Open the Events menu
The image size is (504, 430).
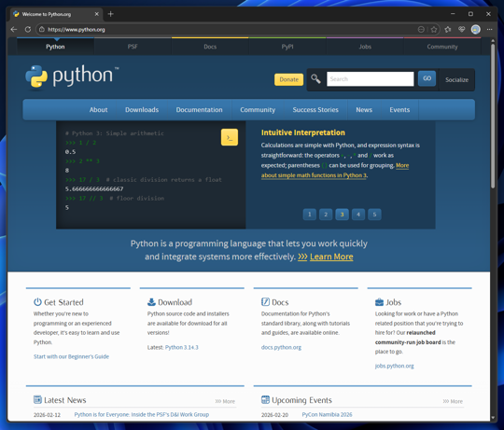pos(399,110)
